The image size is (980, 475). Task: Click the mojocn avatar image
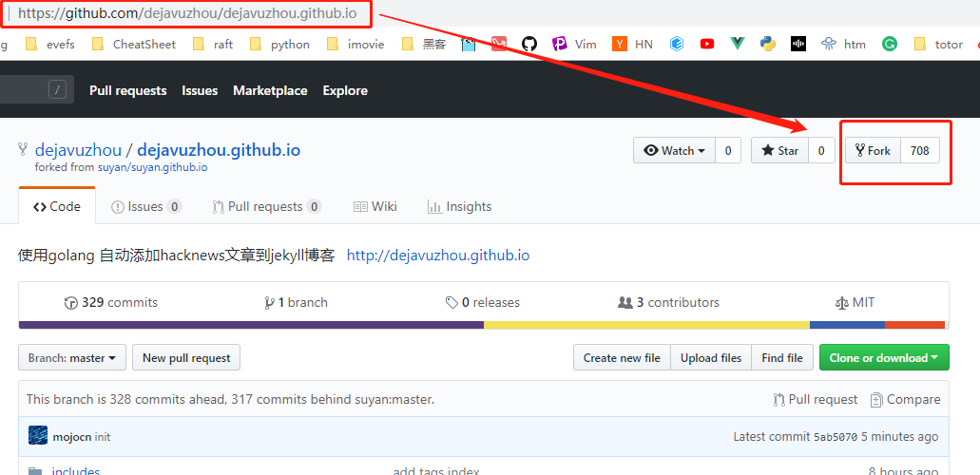click(x=38, y=436)
